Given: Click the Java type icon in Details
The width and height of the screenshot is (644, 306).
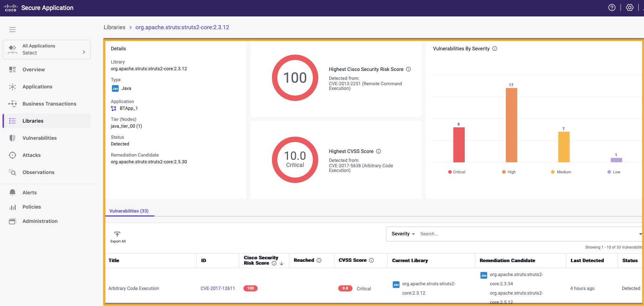Looking at the screenshot, I should pyautogui.click(x=115, y=88).
